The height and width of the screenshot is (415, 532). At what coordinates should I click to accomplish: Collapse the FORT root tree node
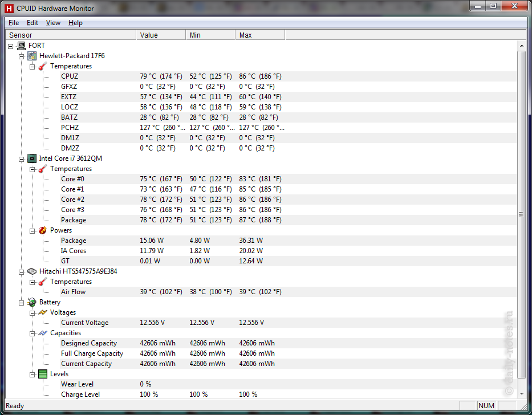[x=11, y=46]
